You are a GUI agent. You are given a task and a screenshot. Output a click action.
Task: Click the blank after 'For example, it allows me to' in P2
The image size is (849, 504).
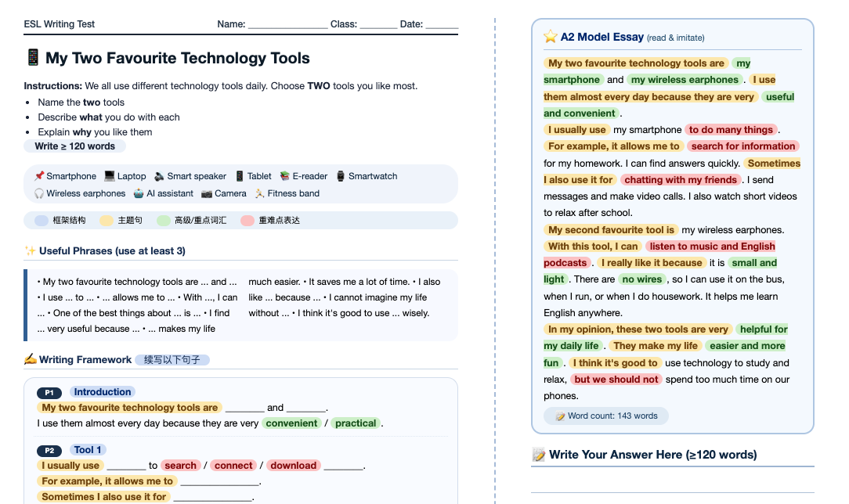tap(220, 482)
